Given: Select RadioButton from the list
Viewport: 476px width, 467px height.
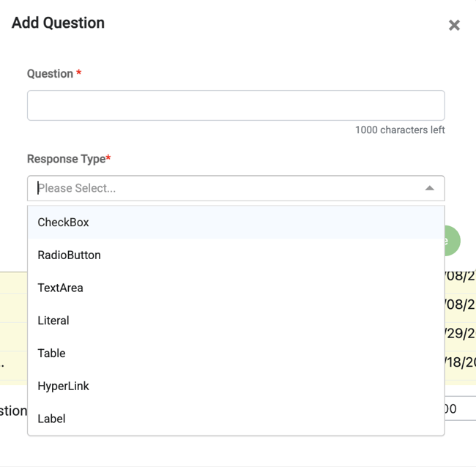Looking at the screenshot, I should tap(69, 255).
